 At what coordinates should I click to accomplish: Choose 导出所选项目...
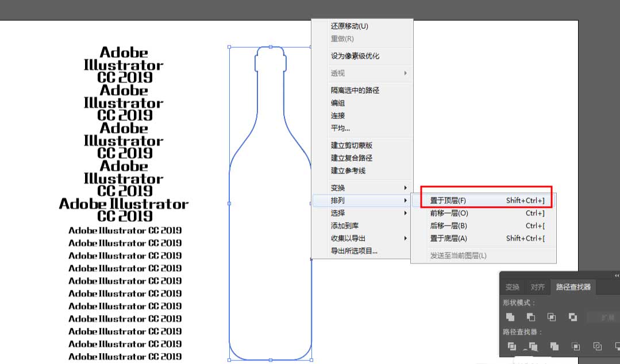(x=355, y=251)
